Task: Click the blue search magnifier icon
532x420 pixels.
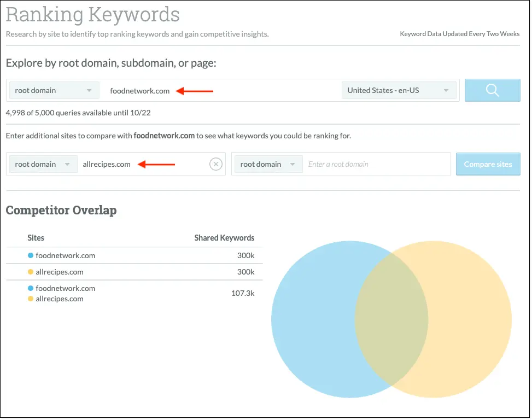Action: coord(492,90)
